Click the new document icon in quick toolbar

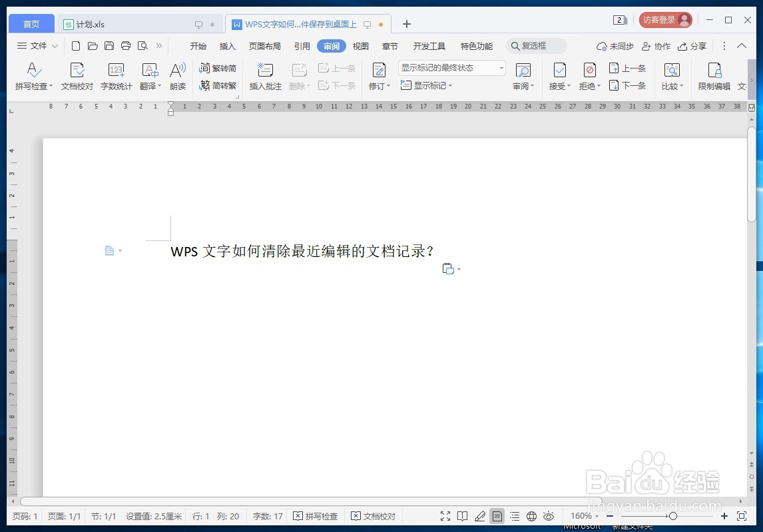click(x=75, y=46)
